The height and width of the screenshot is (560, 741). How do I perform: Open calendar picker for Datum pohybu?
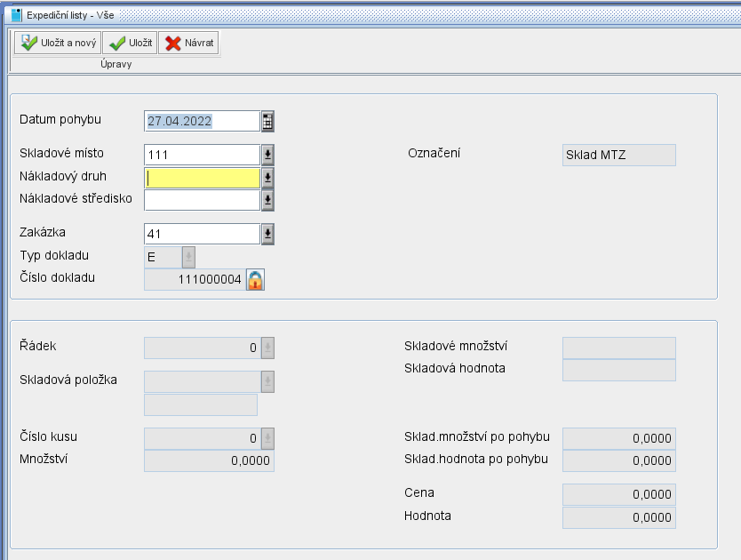tap(267, 121)
